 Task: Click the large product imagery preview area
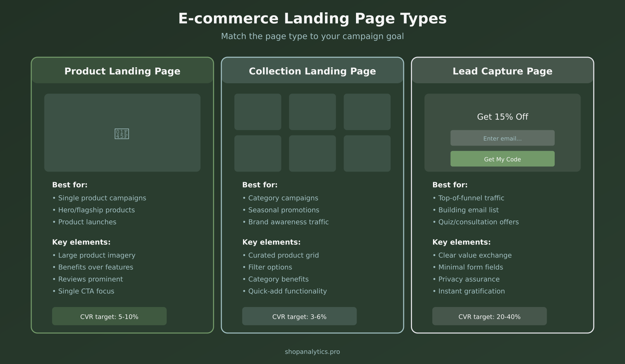coord(122,133)
